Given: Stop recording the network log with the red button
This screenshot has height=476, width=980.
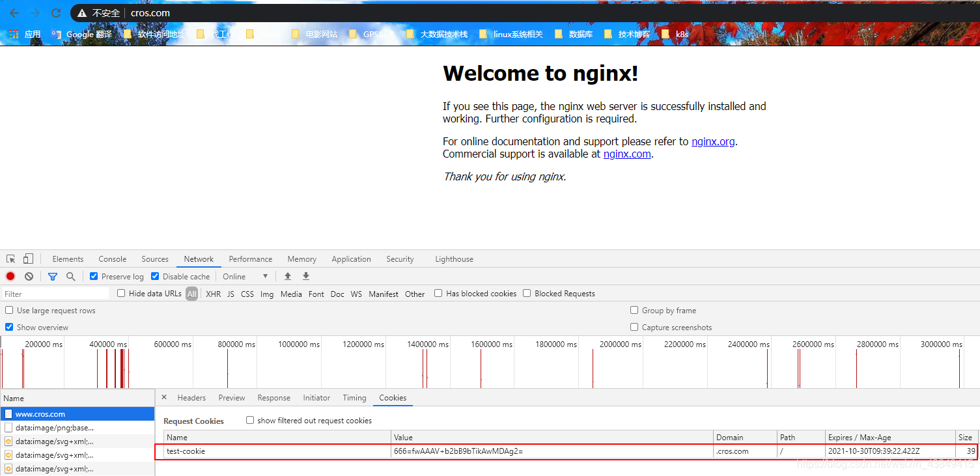Looking at the screenshot, I should tap(10, 276).
